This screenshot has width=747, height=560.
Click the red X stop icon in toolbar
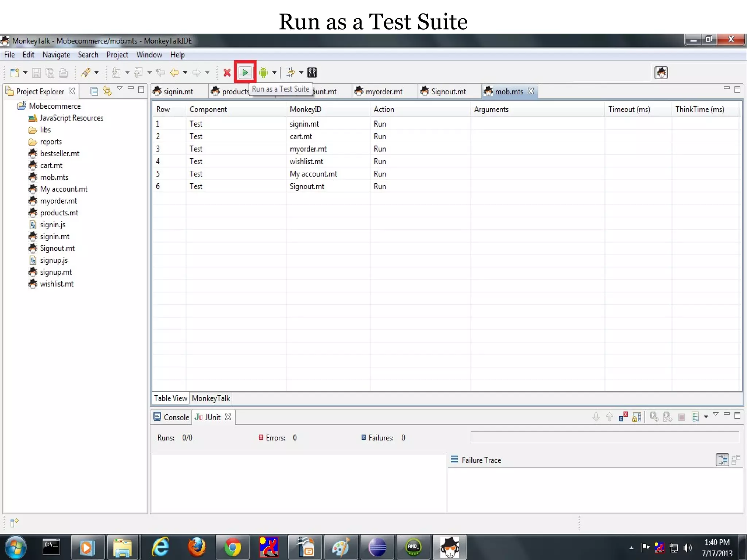[x=227, y=73]
